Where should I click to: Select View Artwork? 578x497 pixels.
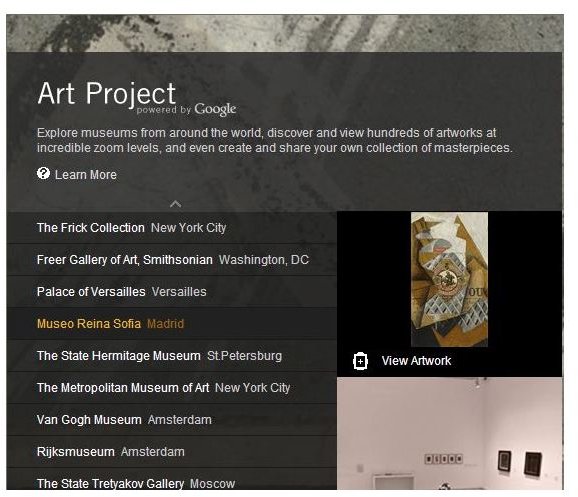click(416, 361)
